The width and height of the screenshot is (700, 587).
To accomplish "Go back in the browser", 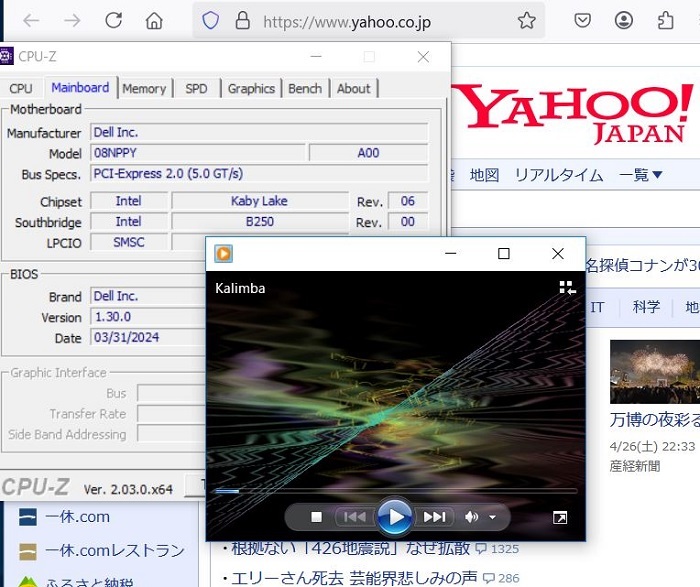I will pos(31,21).
